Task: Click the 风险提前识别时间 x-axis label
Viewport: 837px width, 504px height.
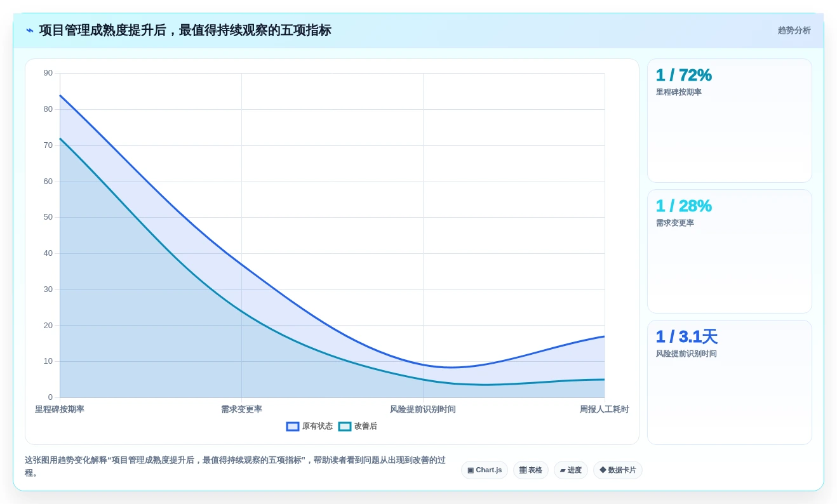Action: pyautogui.click(x=423, y=409)
